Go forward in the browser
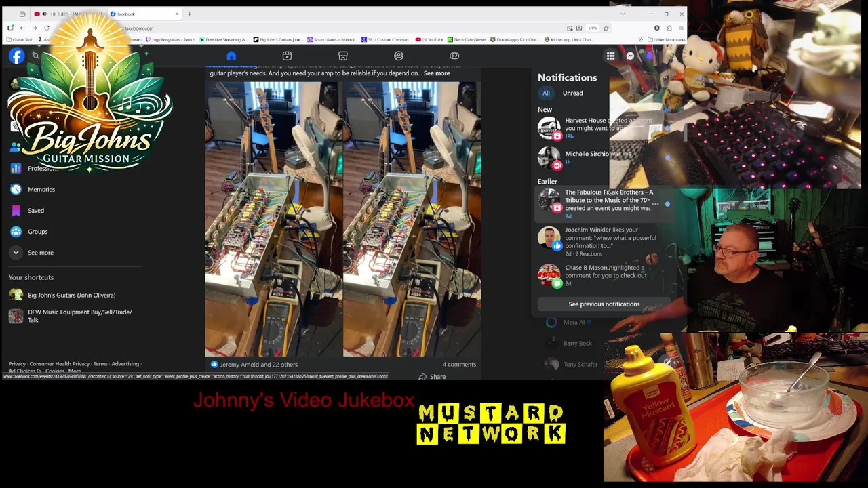 (x=34, y=28)
